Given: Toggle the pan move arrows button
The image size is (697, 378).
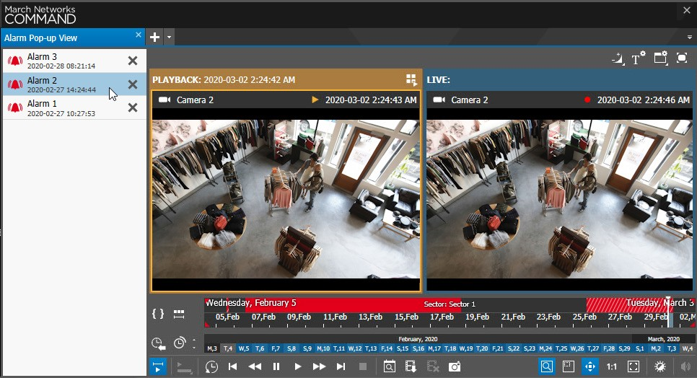Looking at the screenshot, I should tap(590, 367).
